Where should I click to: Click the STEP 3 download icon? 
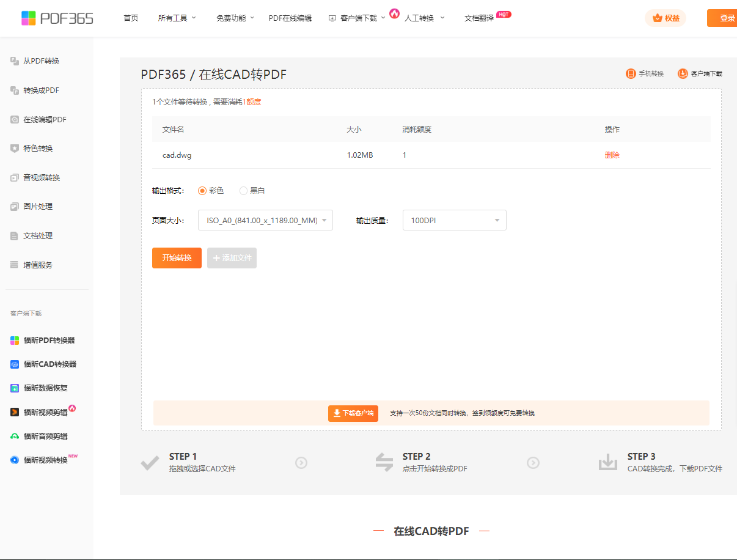pos(608,462)
